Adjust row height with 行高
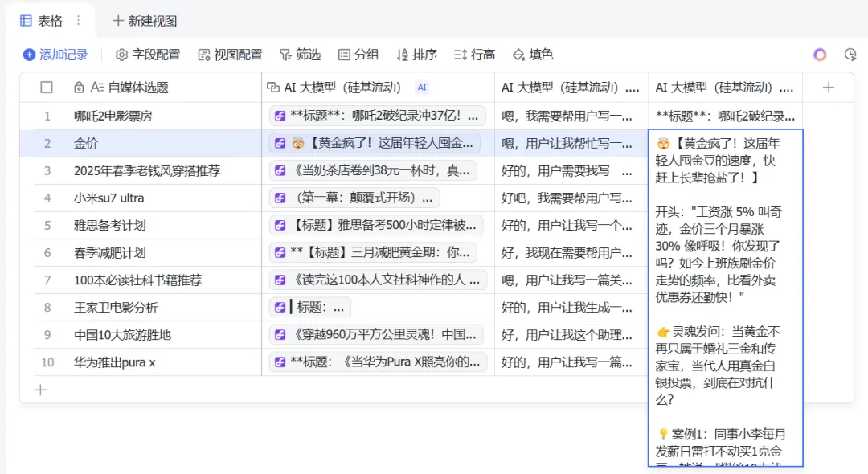This screenshot has height=474, width=868. tap(474, 55)
